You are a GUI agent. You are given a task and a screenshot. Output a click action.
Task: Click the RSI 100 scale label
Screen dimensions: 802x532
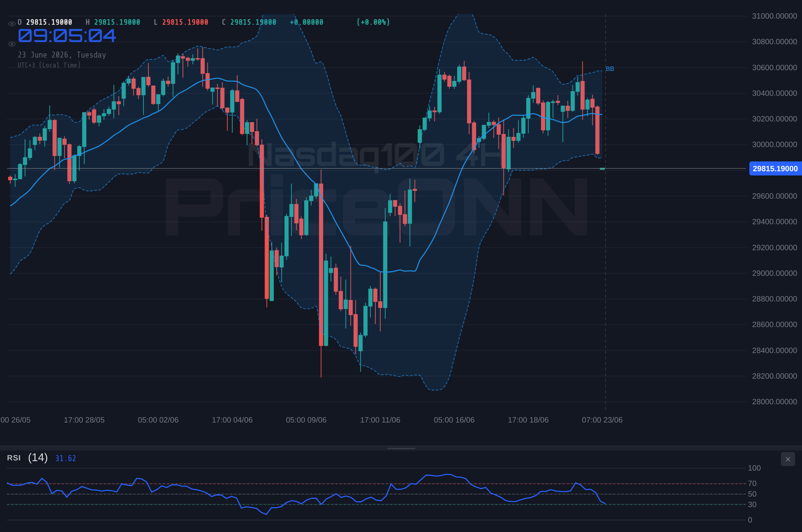coord(754,468)
